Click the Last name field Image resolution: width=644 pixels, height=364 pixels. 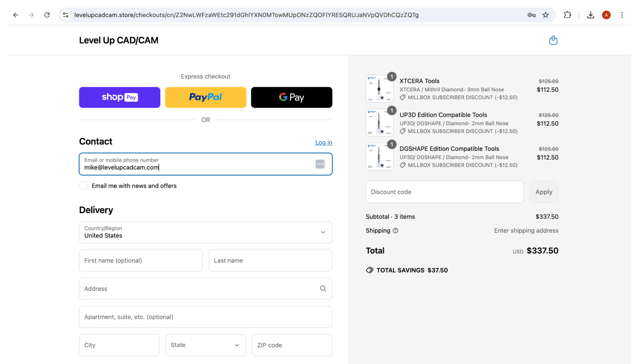[270, 261]
